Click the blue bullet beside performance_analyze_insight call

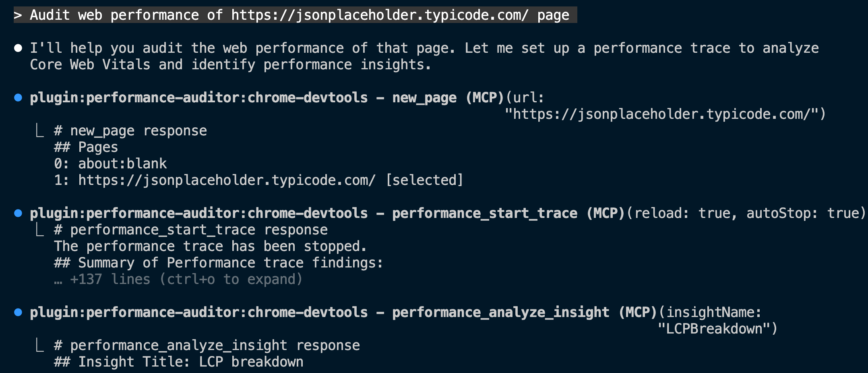pos(18,312)
